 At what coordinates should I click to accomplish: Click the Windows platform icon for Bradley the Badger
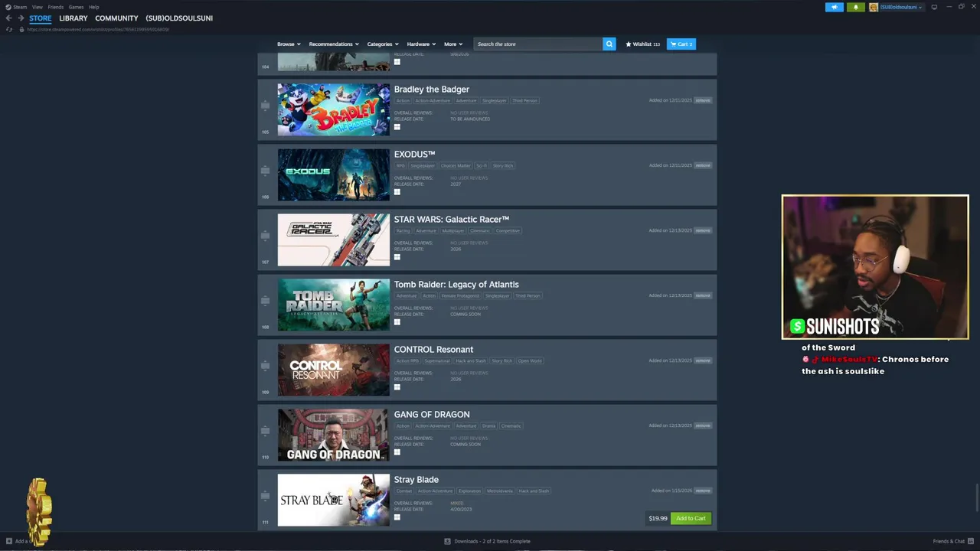(397, 127)
